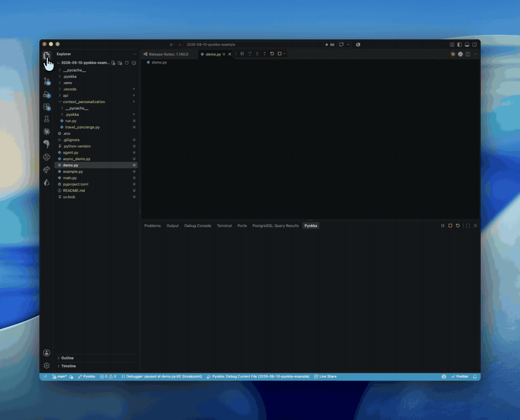This screenshot has height=420, width=520.
Task: Switch to the Ports panel tab
Action: pos(242,226)
